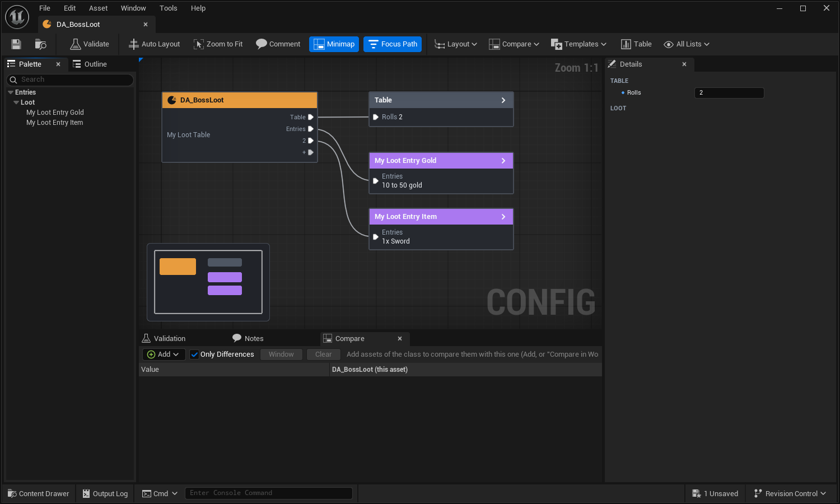Collapse the Entries tree category
The height and width of the screenshot is (504, 840).
[x=11, y=92]
